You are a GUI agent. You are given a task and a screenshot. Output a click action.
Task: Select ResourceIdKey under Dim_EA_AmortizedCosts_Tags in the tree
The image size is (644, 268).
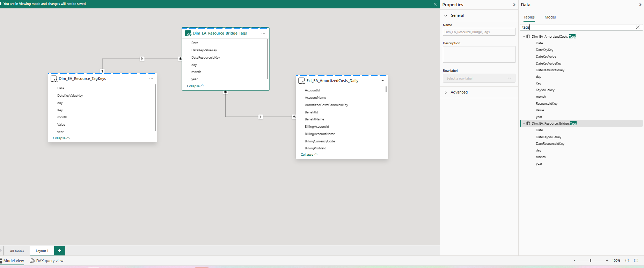click(x=547, y=104)
